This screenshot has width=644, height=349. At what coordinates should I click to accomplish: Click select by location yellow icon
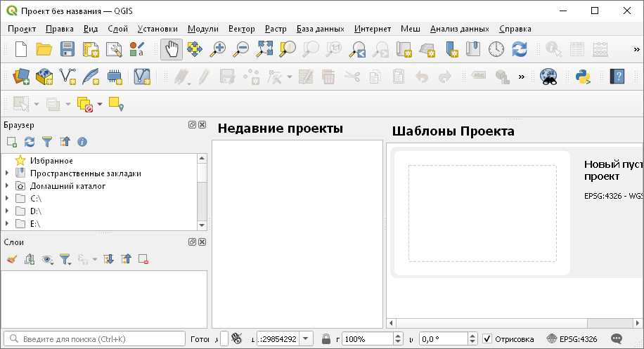(116, 104)
